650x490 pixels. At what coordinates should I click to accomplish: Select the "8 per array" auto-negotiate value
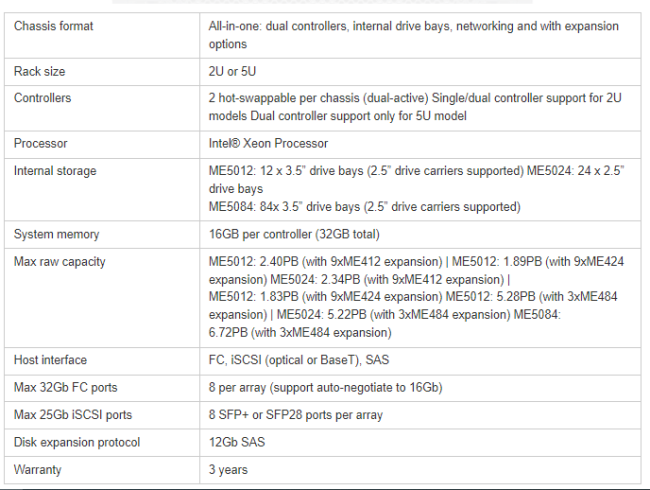tap(325, 387)
